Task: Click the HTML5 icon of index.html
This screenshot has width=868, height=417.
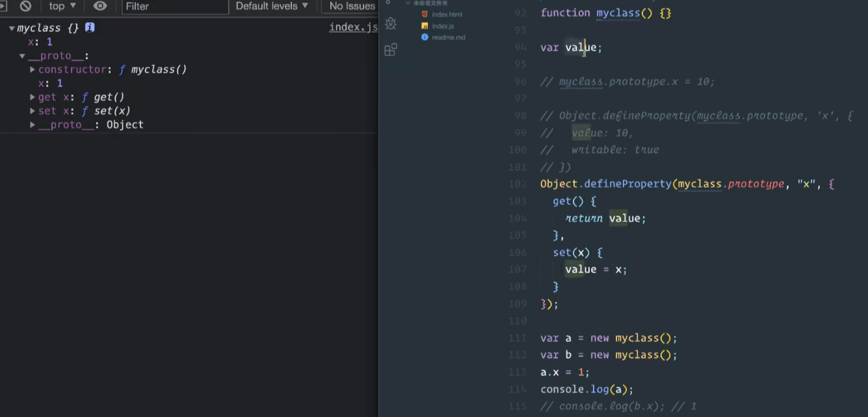Action: click(425, 14)
